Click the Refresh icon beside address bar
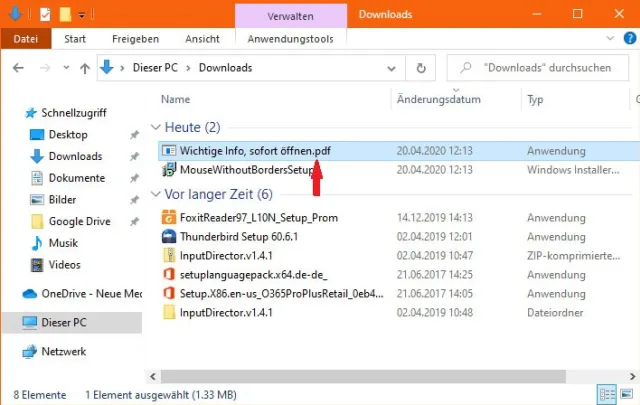Image resolution: width=640 pixels, height=405 pixels. [421, 68]
